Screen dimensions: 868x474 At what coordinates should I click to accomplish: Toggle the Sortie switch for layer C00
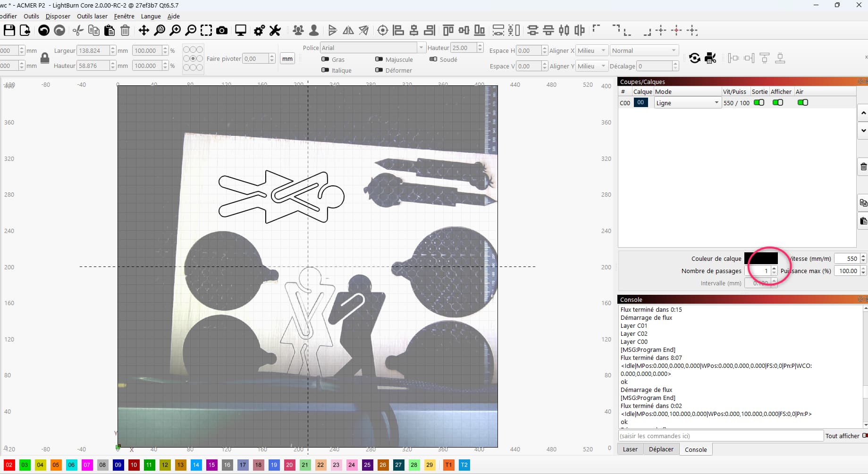(759, 102)
